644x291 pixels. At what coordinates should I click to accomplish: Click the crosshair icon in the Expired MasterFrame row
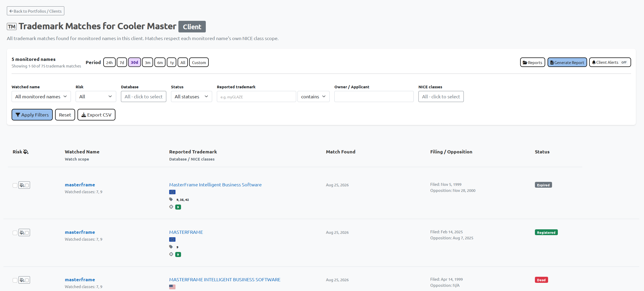coord(171,207)
